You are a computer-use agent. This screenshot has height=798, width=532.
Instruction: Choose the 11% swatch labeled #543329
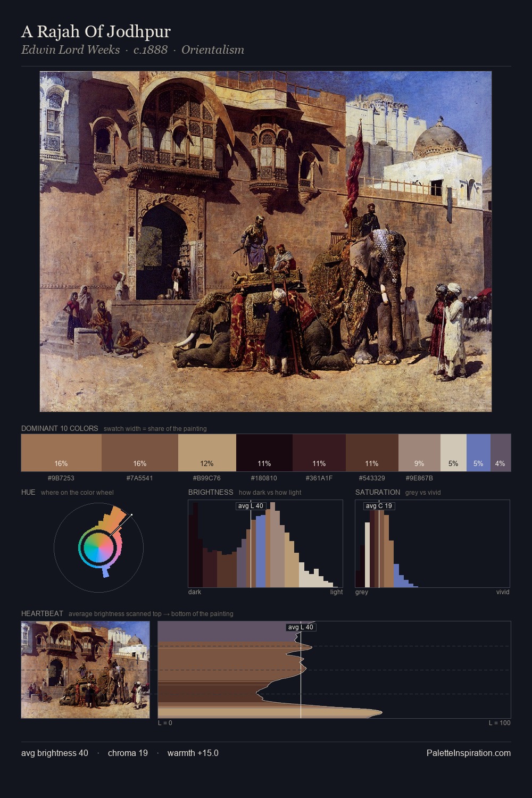[x=372, y=453]
